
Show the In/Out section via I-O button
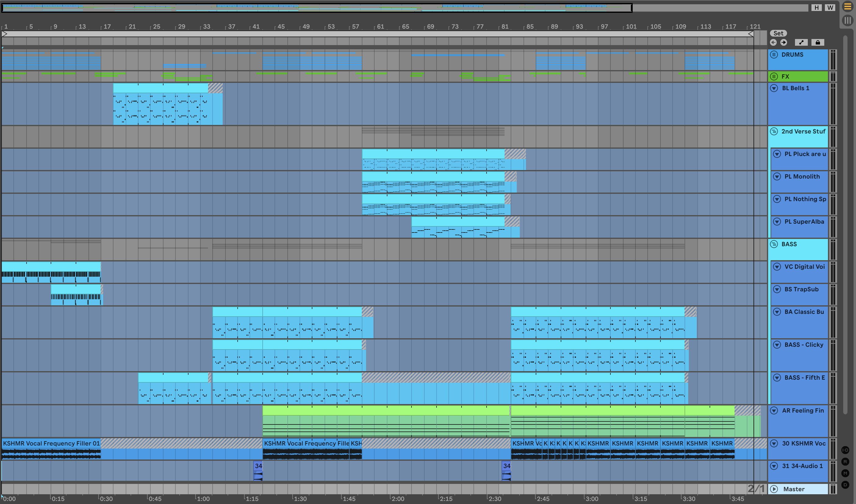click(x=845, y=450)
